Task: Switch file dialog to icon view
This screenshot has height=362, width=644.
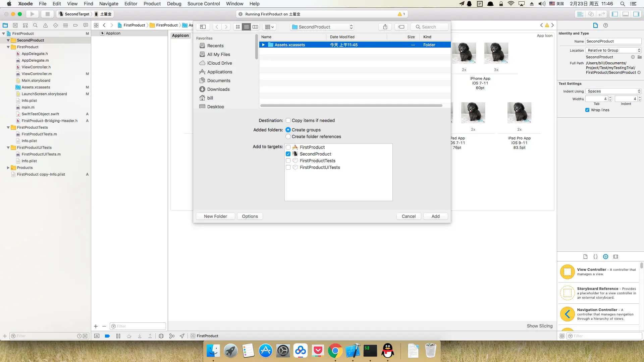Action: 238,27
